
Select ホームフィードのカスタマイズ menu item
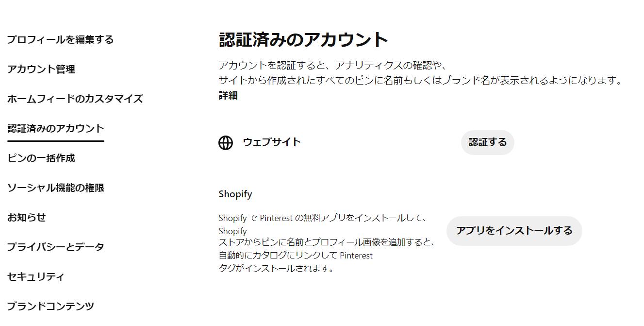coord(75,99)
